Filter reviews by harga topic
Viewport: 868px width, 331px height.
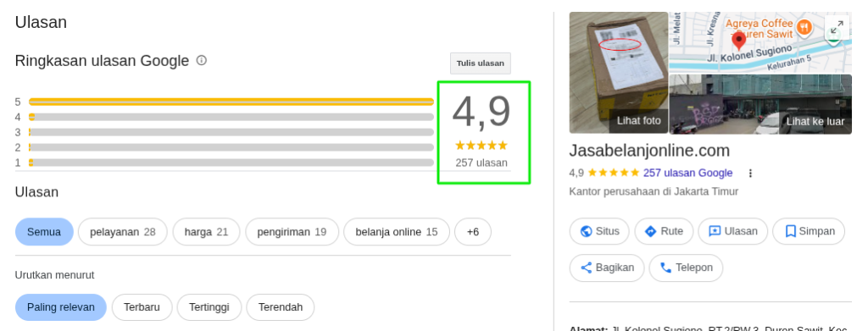[207, 232]
